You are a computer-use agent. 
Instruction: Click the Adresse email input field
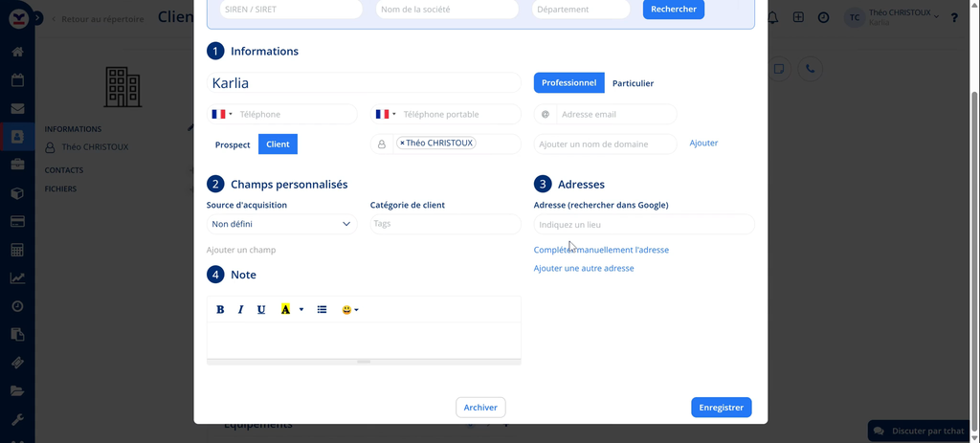point(615,114)
